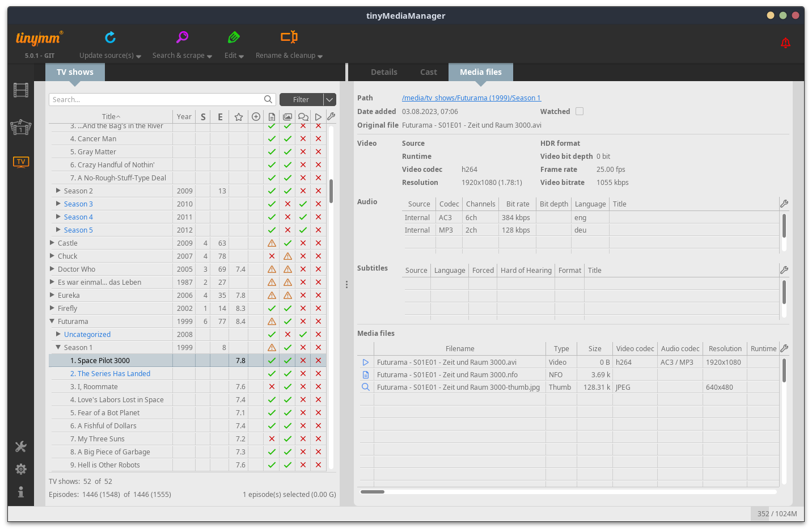
Task: Expand the Doctor Who show
Action: (52, 269)
